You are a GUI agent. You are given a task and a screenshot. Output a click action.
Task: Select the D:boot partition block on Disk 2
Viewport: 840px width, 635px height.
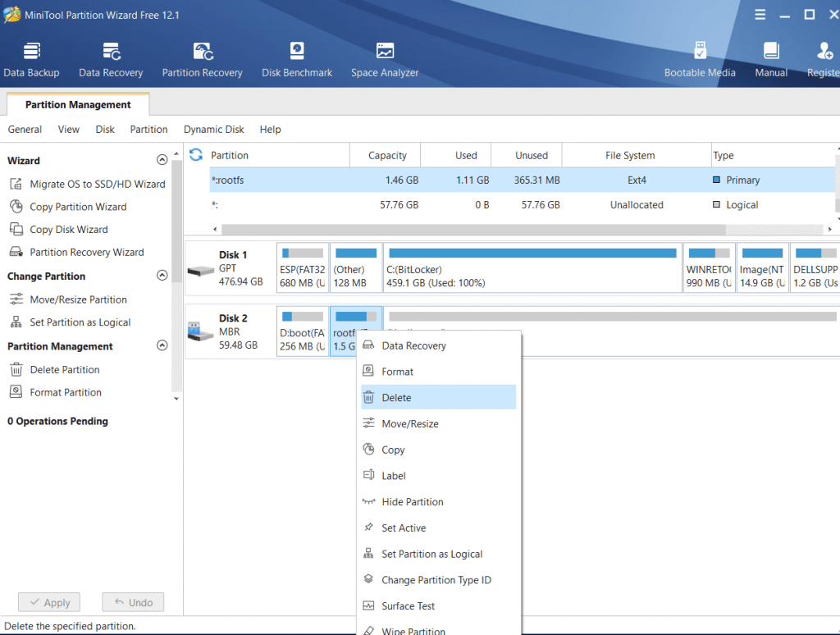[x=303, y=331]
